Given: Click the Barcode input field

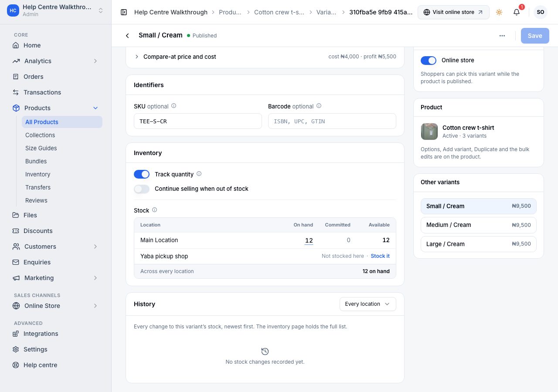Looking at the screenshot, I should (332, 121).
